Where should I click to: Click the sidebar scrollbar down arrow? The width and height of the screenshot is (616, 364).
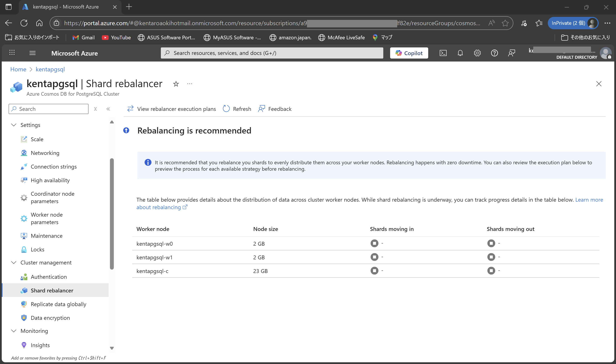pos(112,348)
